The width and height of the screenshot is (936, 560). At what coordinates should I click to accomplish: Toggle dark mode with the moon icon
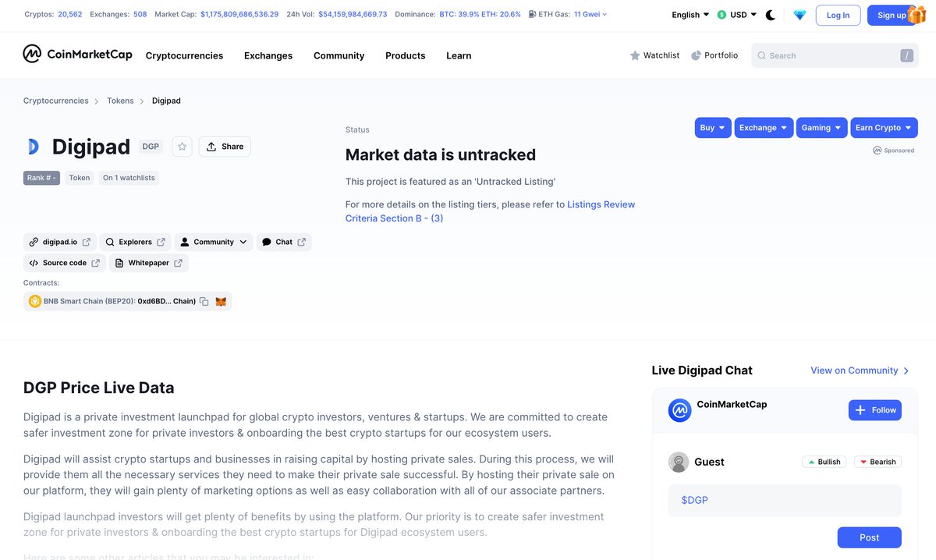pos(770,14)
